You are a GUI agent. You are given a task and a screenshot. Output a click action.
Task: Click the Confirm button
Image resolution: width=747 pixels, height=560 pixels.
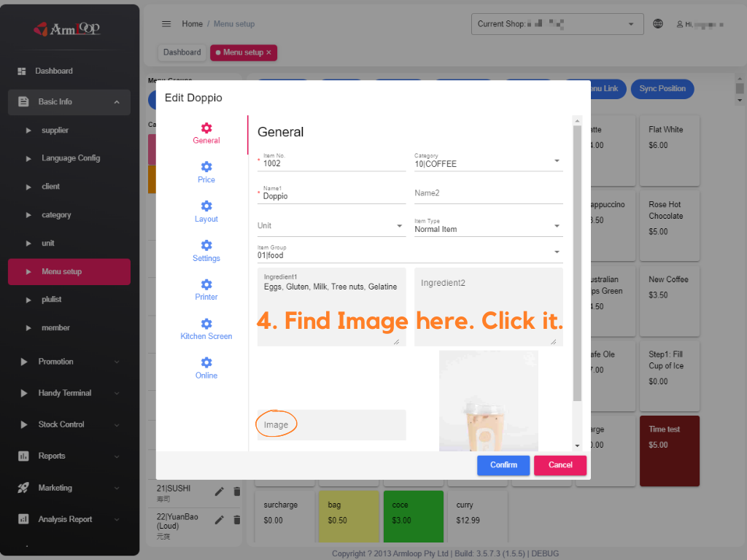coord(503,465)
